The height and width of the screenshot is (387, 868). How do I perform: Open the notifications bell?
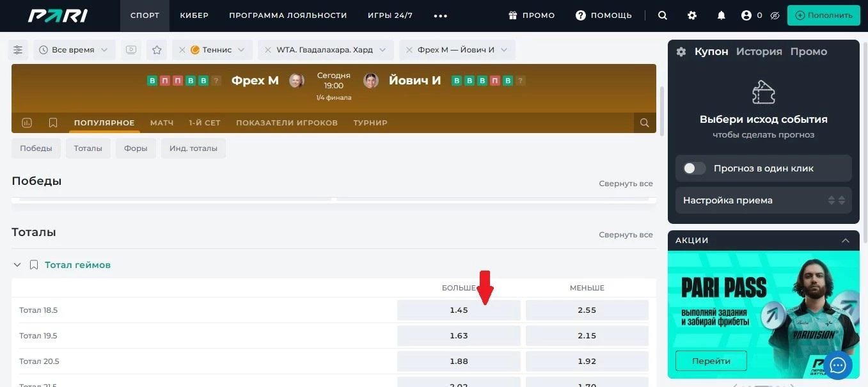click(722, 15)
